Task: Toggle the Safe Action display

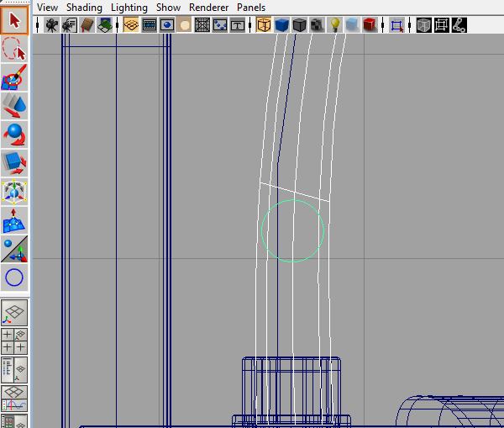Action: click(220, 25)
